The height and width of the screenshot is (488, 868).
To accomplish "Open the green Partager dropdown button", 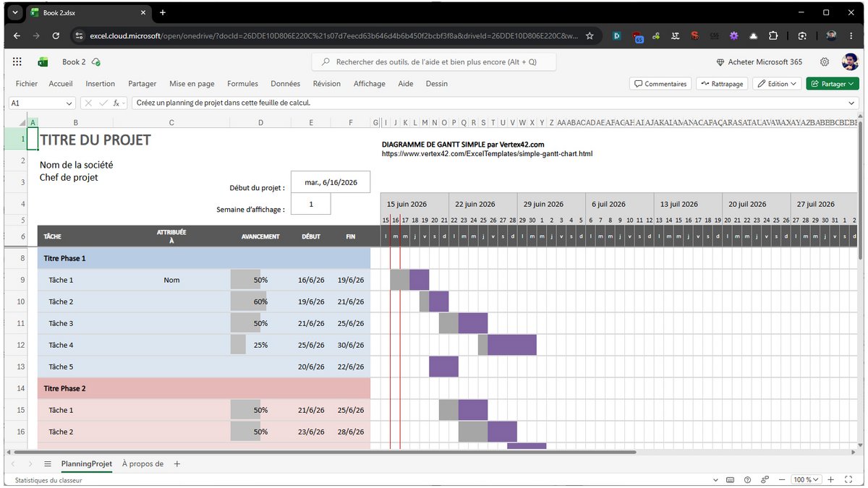I will (x=833, y=84).
